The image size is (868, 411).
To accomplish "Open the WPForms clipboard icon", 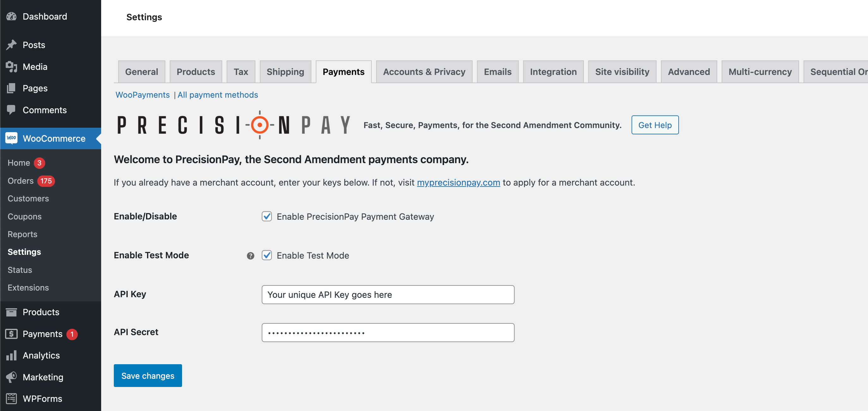I will [x=11, y=399].
